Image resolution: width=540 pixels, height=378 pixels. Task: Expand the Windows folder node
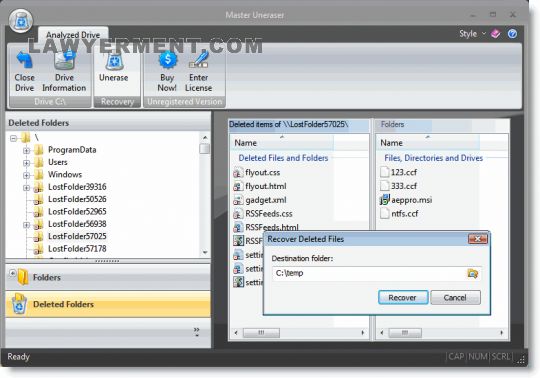[x=27, y=175]
